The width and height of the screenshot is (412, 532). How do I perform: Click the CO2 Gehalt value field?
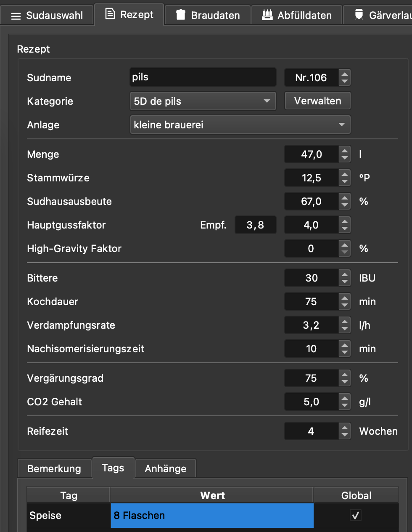311,402
